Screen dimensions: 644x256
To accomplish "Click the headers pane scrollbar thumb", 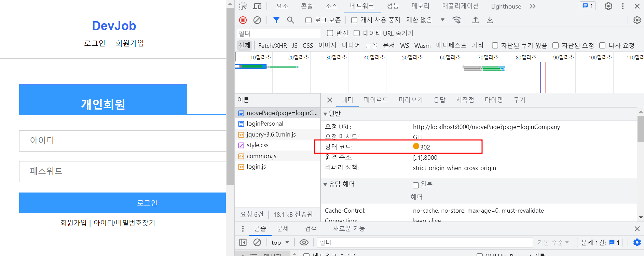I will click(641, 129).
